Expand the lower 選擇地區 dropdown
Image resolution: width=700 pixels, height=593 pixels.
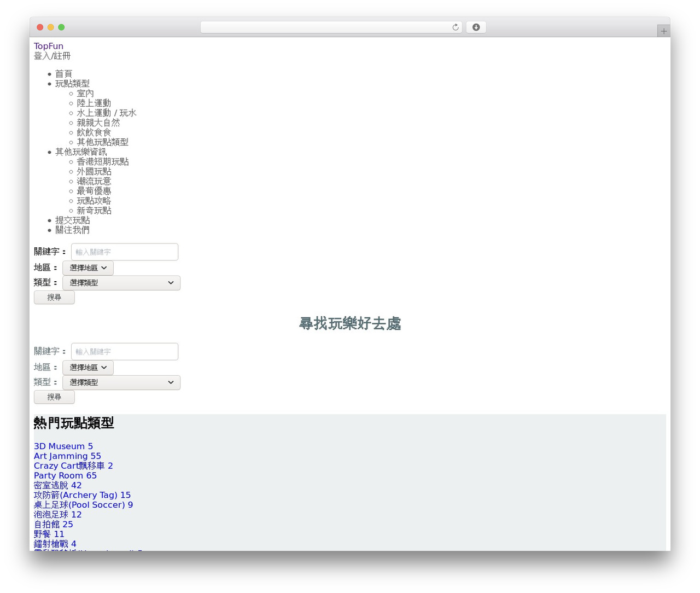pyautogui.click(x=88, y=368)
